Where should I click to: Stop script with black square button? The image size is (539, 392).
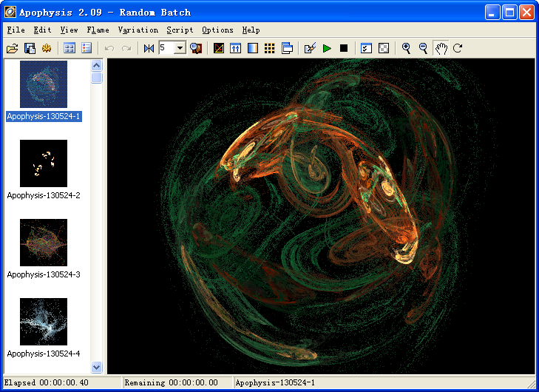click(x=344, y=48)
